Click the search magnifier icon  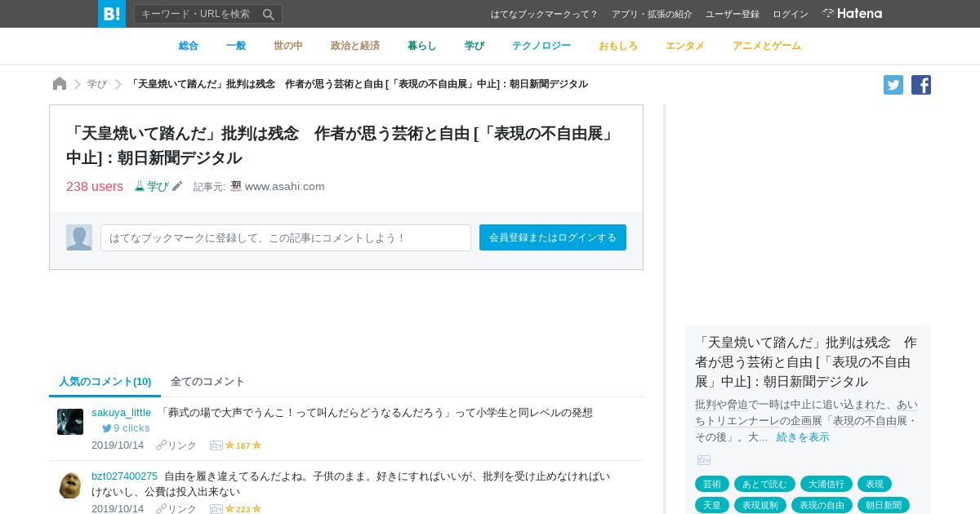[269, 14]
